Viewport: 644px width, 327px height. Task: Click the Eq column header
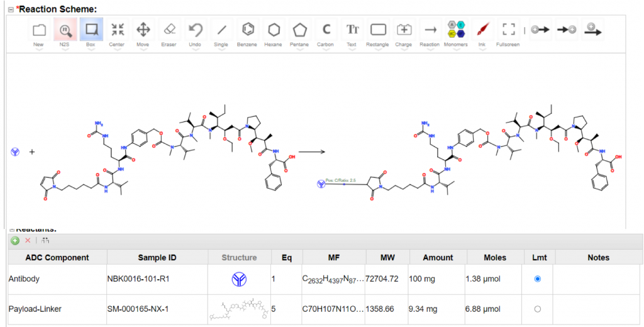coord(287,258)
